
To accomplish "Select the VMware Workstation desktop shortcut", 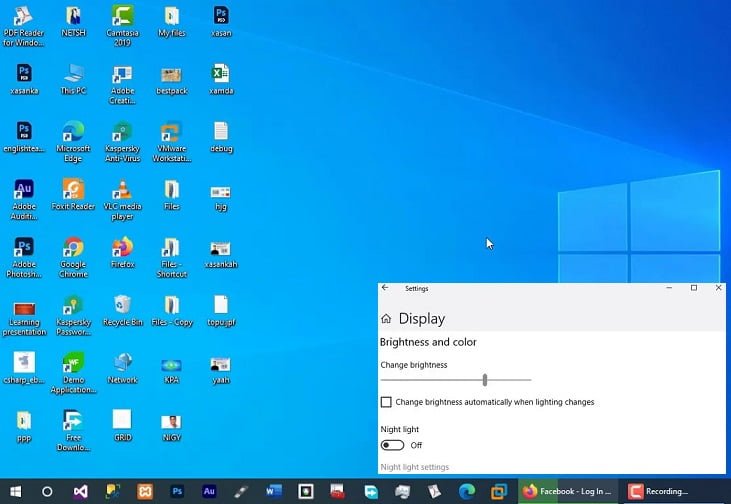I will click(172, 142).
